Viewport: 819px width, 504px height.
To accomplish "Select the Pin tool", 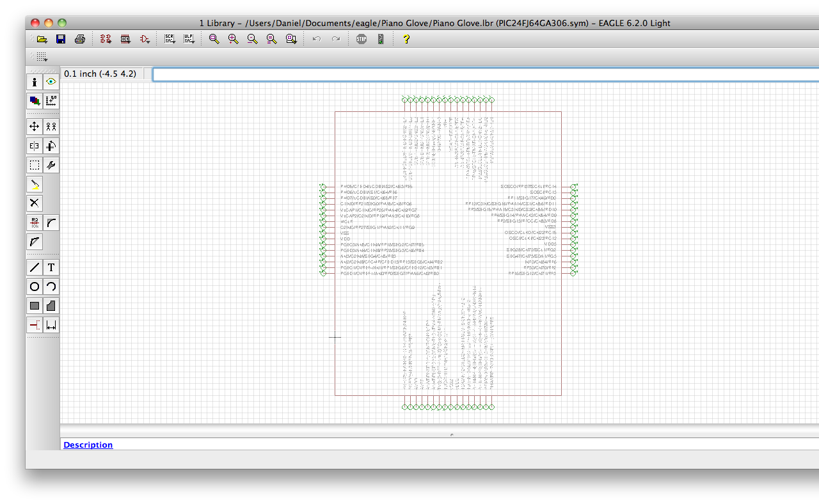I will click(x=35, y=325).
